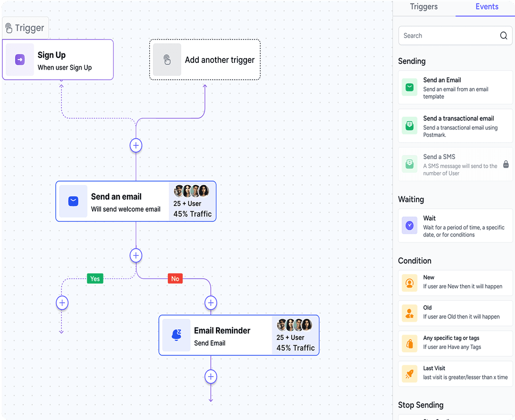Switch to the Triggers tab
The image size is (515, 420).
coord(423,7)
